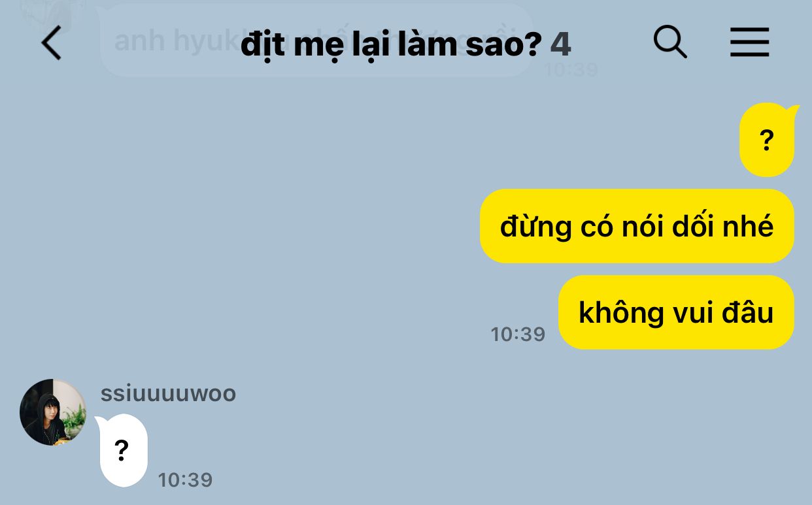Tap the tail of the white '?' bubble

101,422
